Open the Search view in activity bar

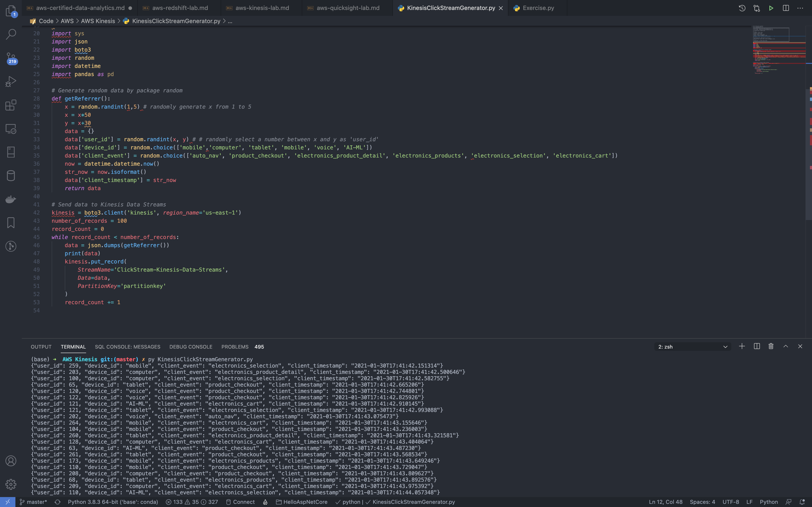(x=11, y=34)
